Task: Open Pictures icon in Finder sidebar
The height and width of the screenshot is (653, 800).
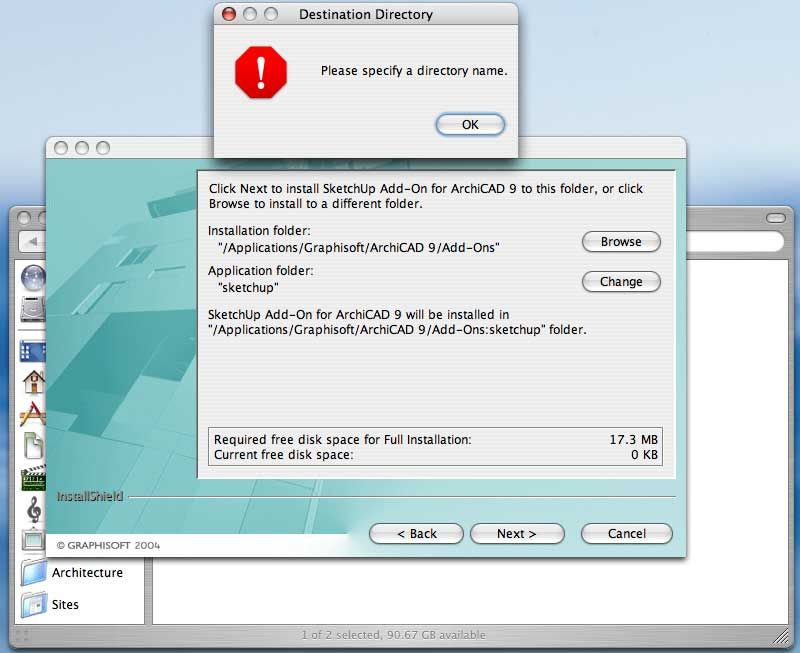Action: 34,540
